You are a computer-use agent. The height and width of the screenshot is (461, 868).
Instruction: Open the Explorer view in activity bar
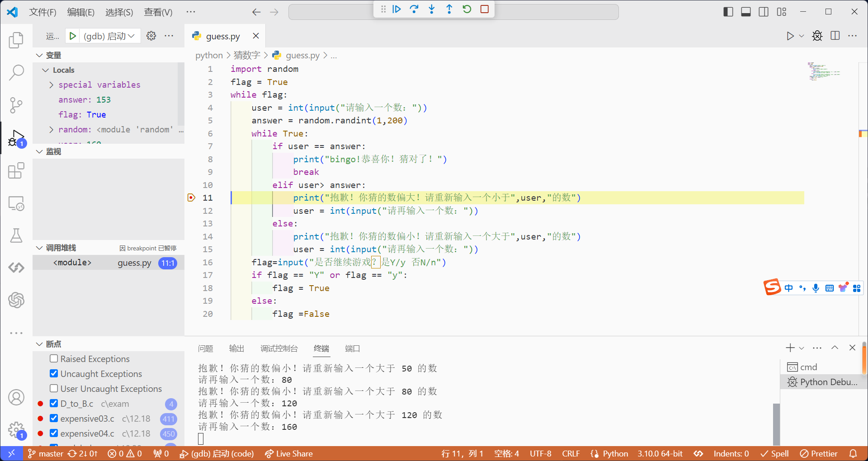coord(16,40)
